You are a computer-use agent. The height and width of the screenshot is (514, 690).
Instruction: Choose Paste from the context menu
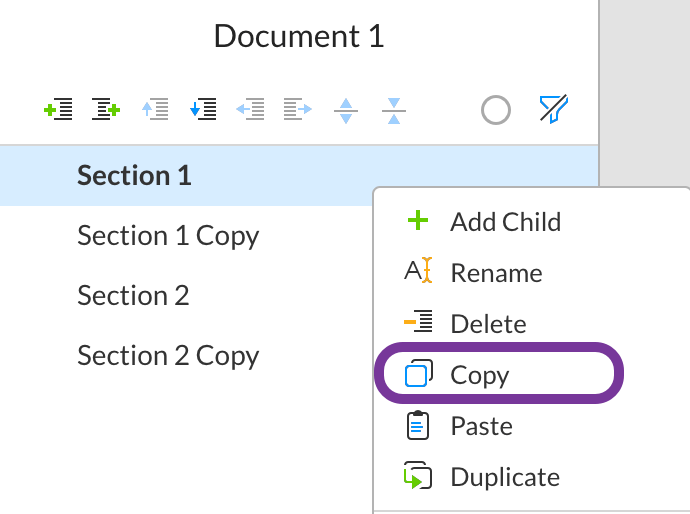click(x=481, y=426)
